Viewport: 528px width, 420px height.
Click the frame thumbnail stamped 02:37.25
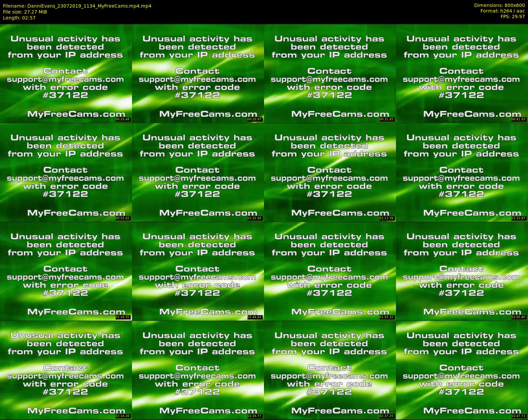(x=330, y=370)
